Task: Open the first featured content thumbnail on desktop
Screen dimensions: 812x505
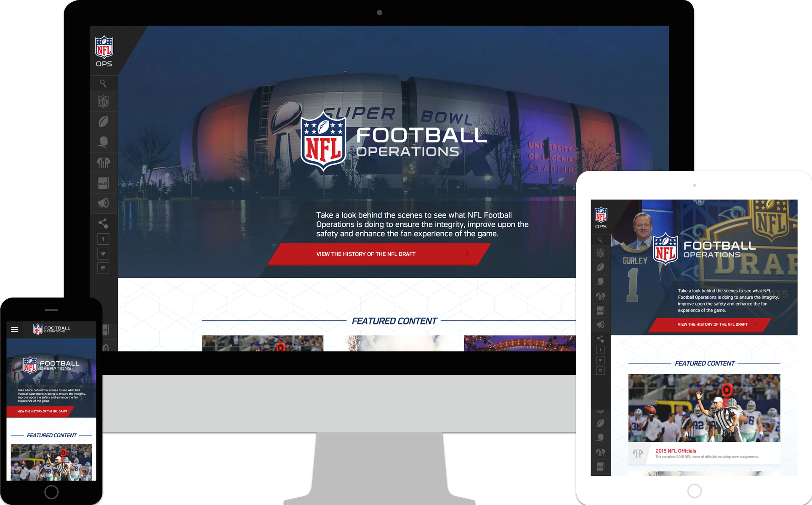Action: pos(263,343)
